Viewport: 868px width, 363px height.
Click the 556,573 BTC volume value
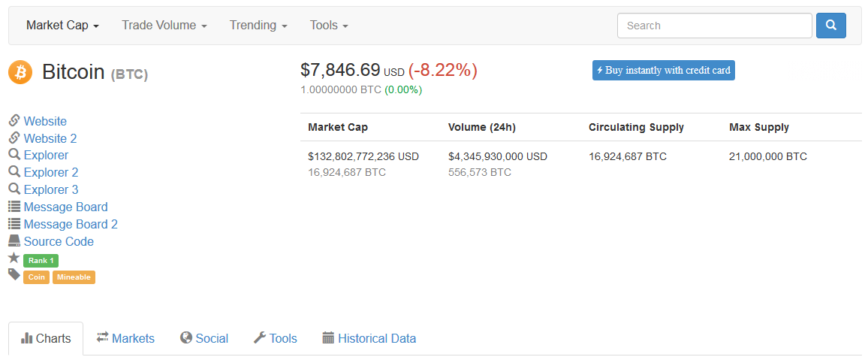(480, 172)
